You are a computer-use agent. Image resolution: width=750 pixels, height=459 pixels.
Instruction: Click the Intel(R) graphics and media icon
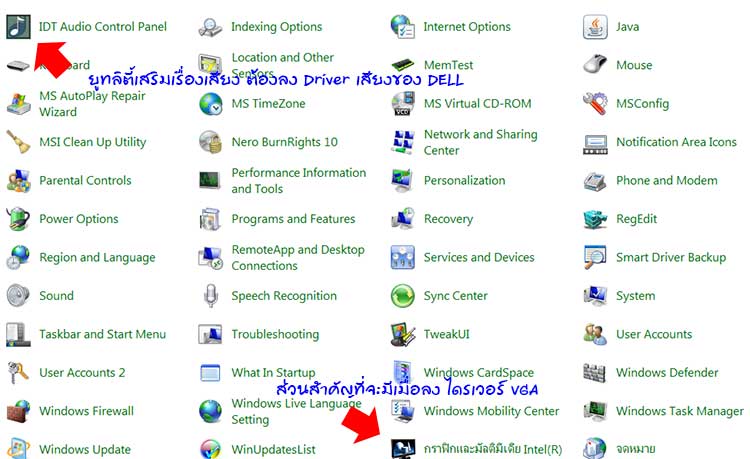[x=403, y=448]
